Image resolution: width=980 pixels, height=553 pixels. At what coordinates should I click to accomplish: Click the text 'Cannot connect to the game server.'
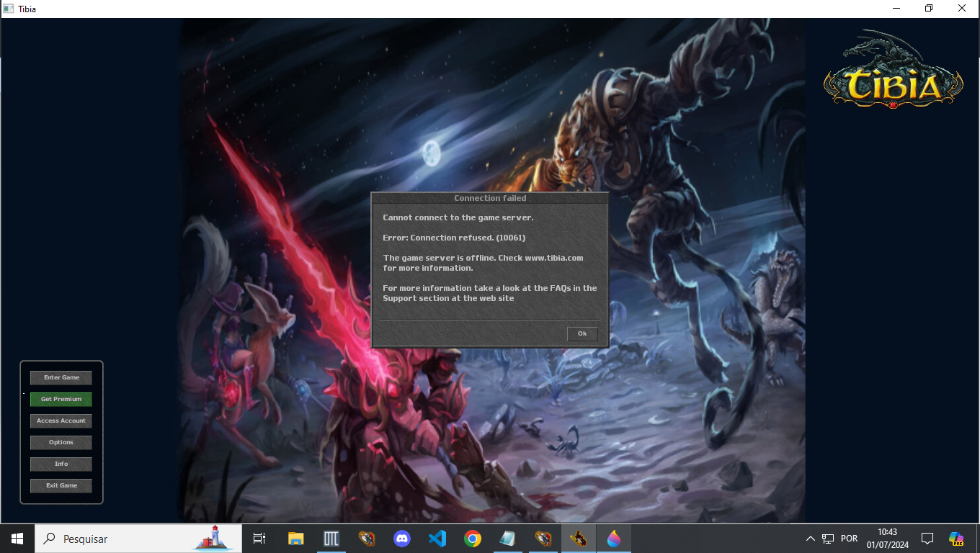click(458, 217)
